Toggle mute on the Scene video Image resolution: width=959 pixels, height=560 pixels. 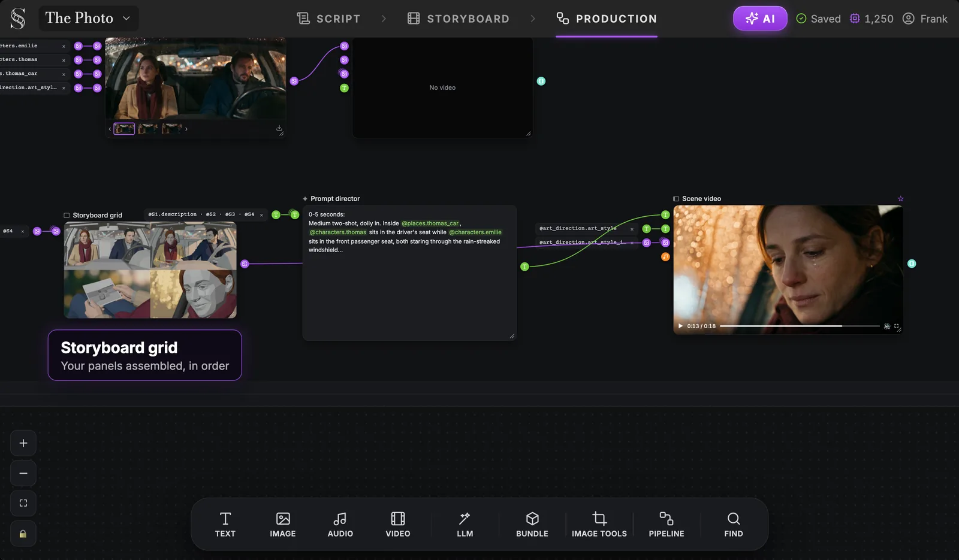pyautogui.click(x=887, y=326)
